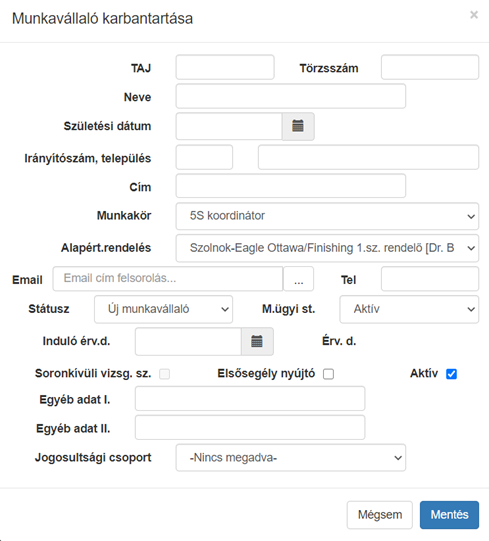
Task: Focus the TAJ input field
Action: click(x=225, y=67)
